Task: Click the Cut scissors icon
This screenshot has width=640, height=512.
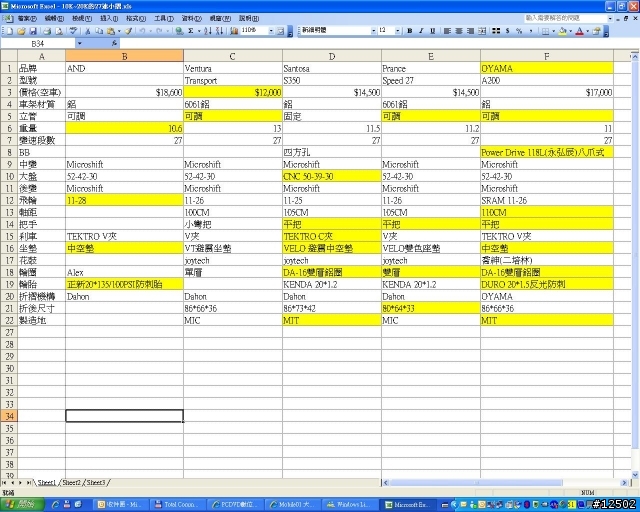Action: pos(87,31)
